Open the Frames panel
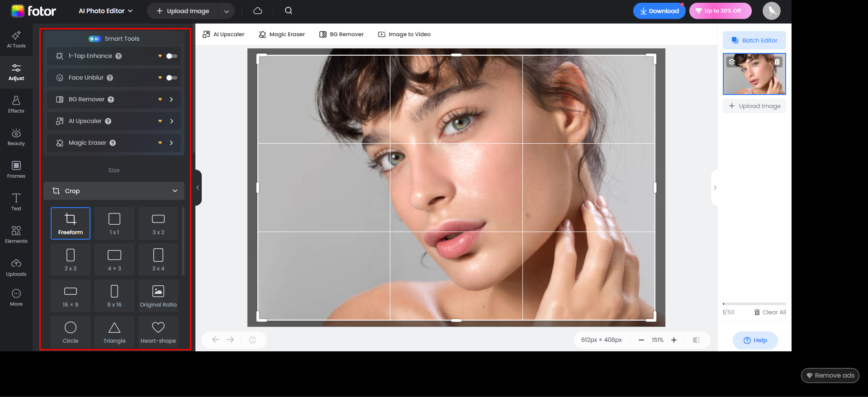This screenshot has width=868, height=397. click(x=16, y=170)
